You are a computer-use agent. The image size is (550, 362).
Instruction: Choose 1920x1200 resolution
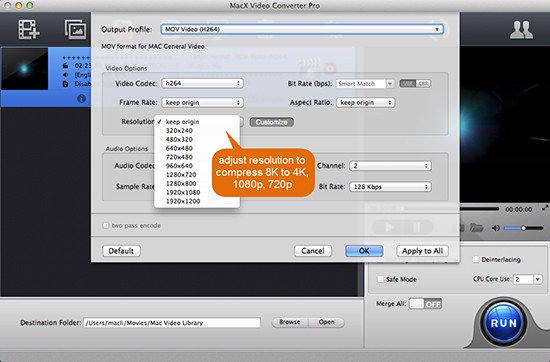[197, 201]
